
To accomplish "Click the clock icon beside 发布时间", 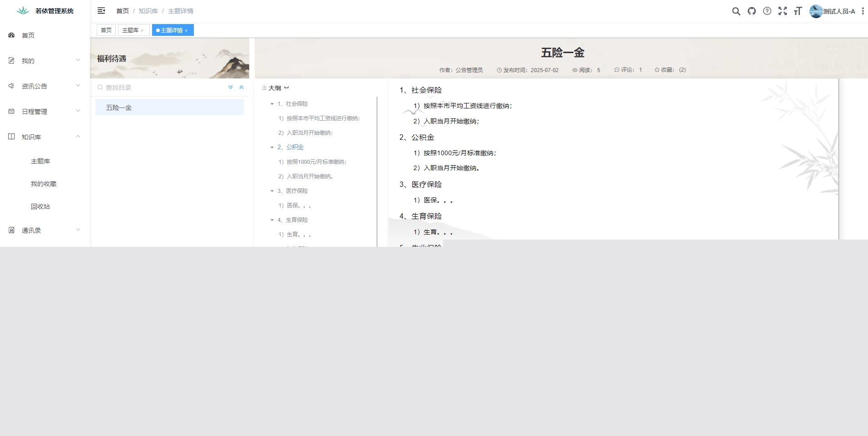I will click(x=499, y=70).
